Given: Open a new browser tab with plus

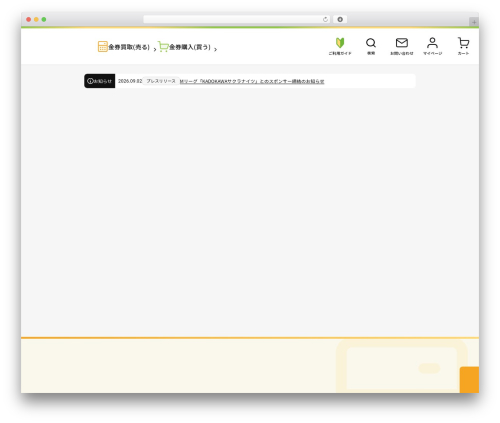Looking at the screenshot, I should [474, 22].
